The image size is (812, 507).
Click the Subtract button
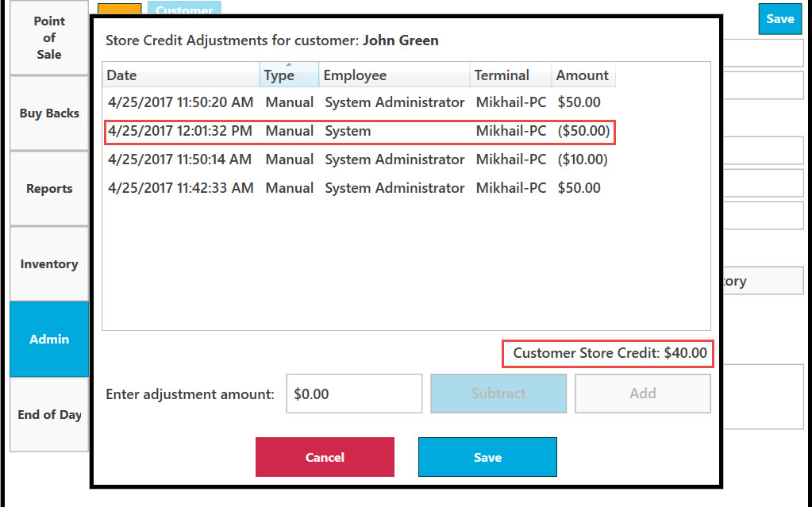coord(498,394)
